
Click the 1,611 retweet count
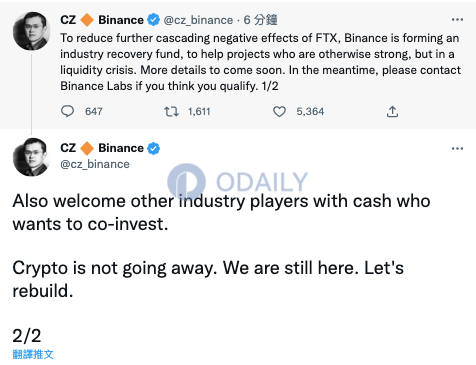[x=199, y=111]
